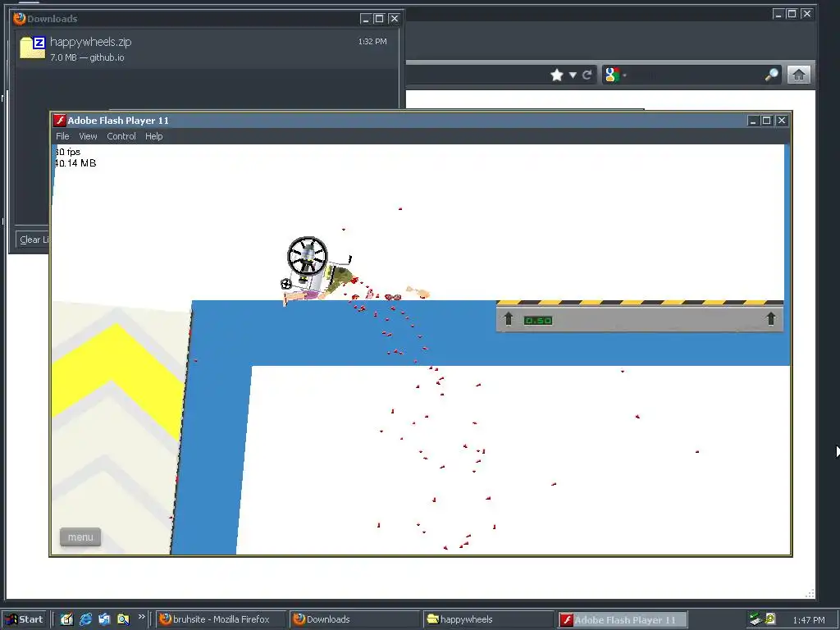Click the left up-arrow on gray platform
The width and height of the screenshot is (840, 630).
point(509,319)
